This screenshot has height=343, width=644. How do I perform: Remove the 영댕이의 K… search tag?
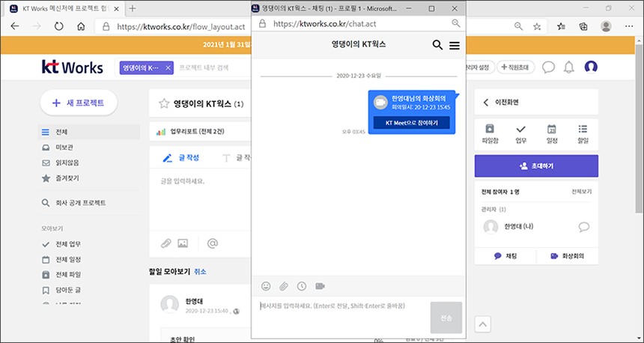pos(168,68)
